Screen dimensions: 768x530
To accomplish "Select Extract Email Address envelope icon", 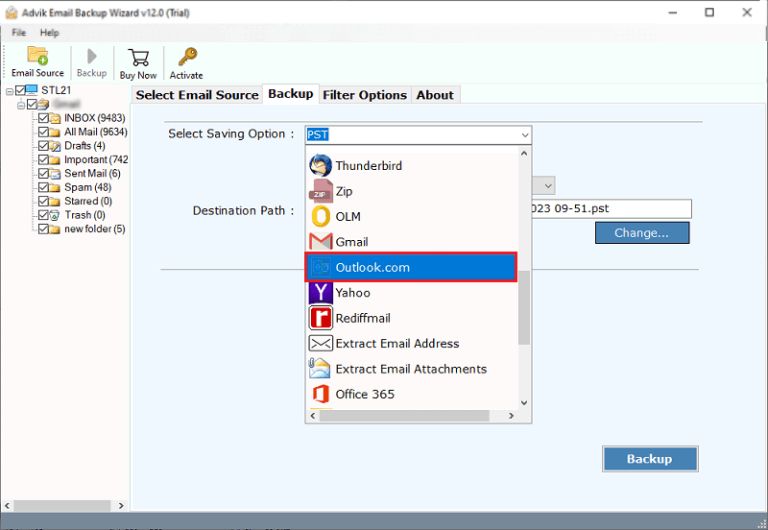I will [320, 343].
